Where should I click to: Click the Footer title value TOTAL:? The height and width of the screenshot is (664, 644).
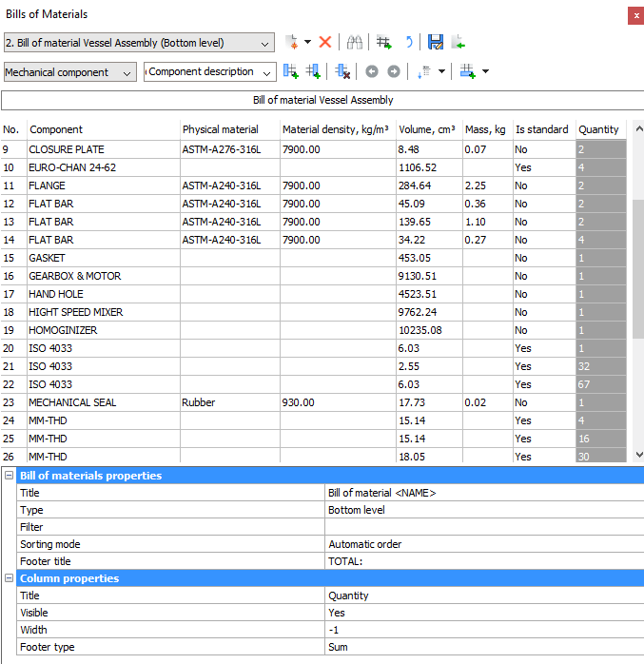pos(484,561)
